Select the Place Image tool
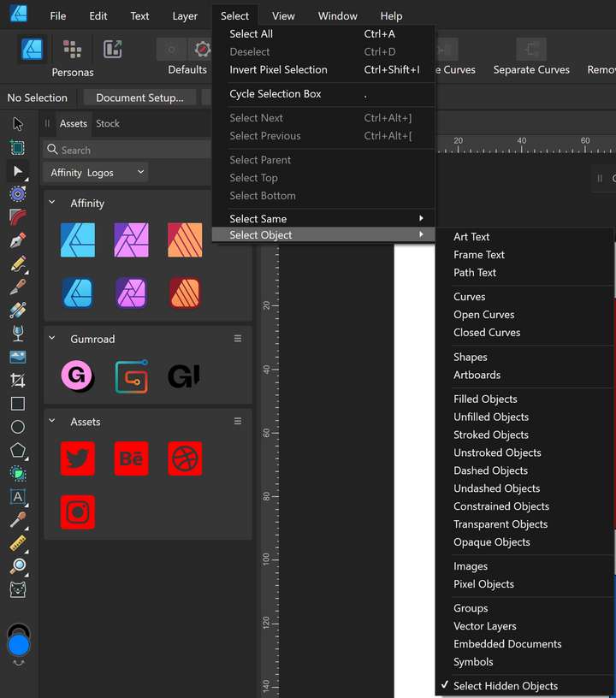 coord(18,357)
